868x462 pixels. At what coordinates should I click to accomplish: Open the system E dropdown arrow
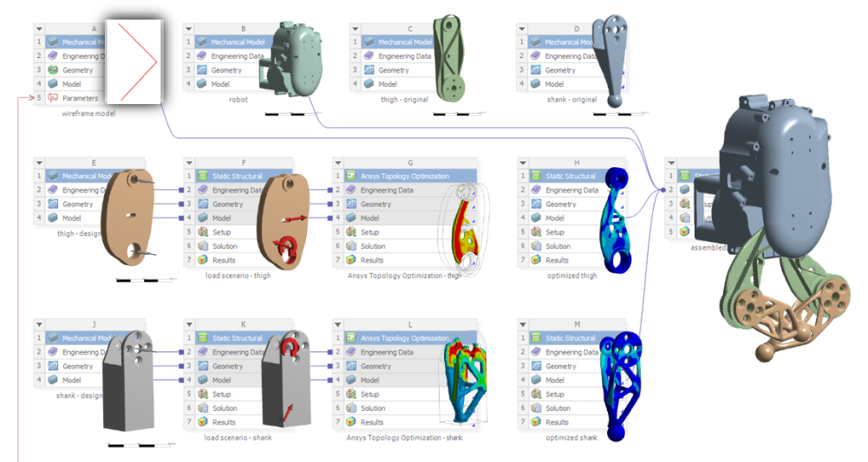coord(39,163)
